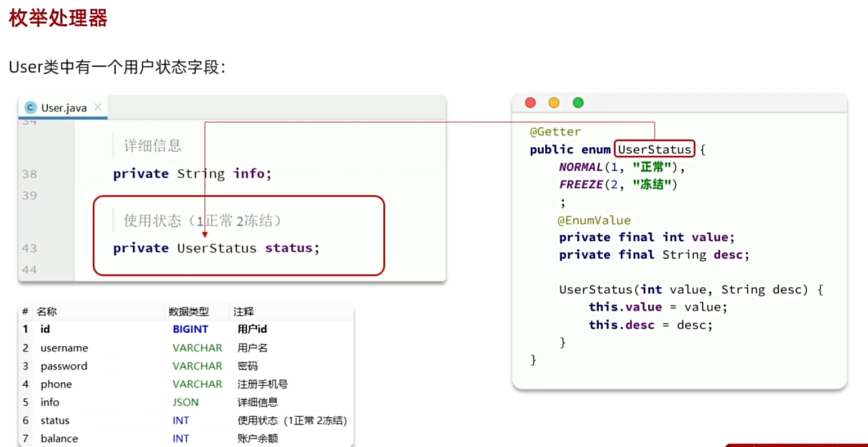Click the @EnumValue annotation

pyautogui.click(x=594, y=220)
